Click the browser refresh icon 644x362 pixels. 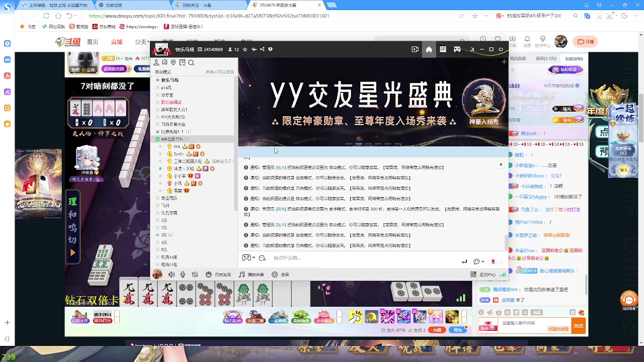click(x=46, y=16)
